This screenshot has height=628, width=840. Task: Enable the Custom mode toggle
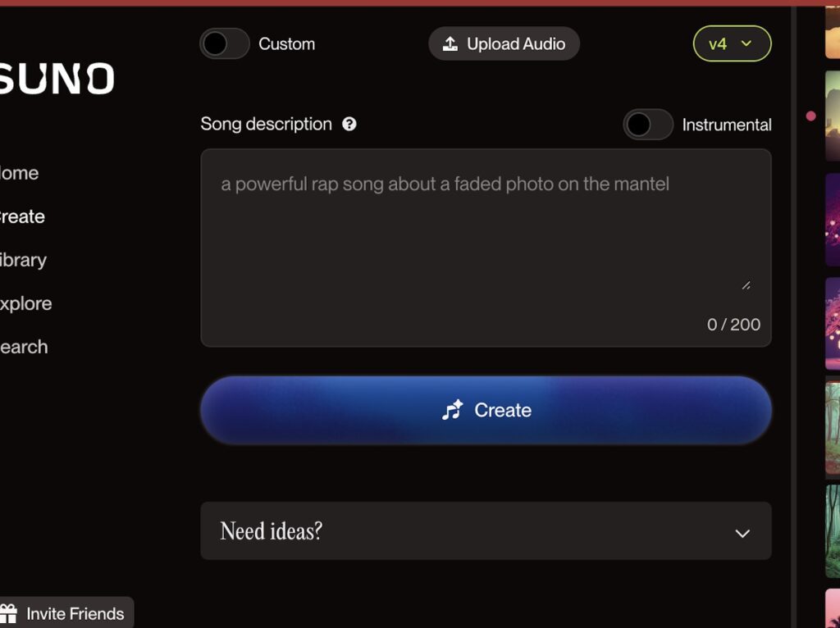224,43
